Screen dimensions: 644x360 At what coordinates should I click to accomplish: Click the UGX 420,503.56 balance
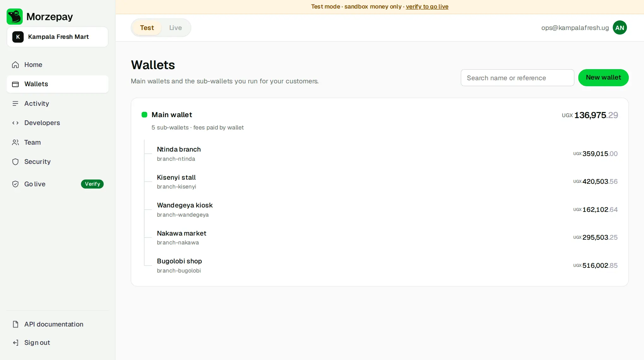point(595,182)
